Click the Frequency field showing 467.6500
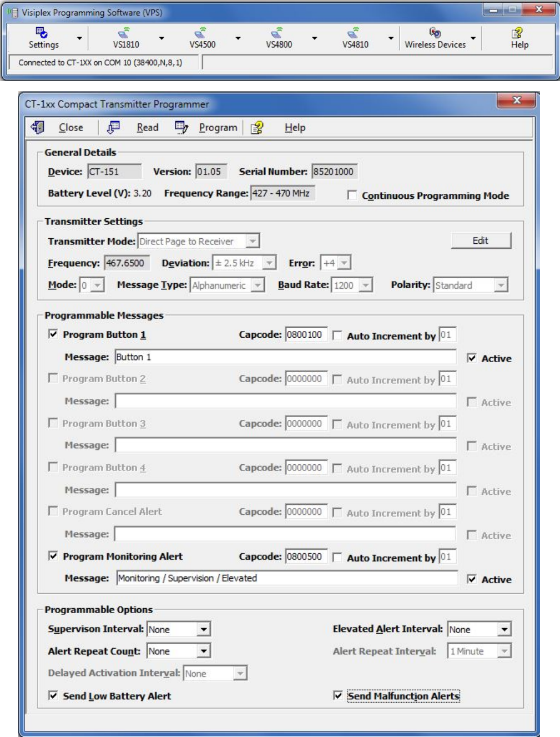This screenshot has height=737, width=560. pos(127,263)
